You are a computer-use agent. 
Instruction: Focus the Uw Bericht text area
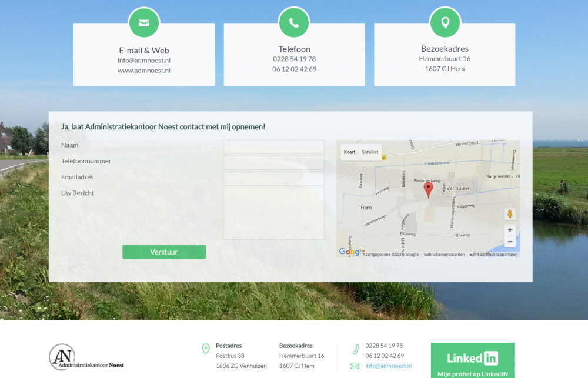(x=274, y=214)
